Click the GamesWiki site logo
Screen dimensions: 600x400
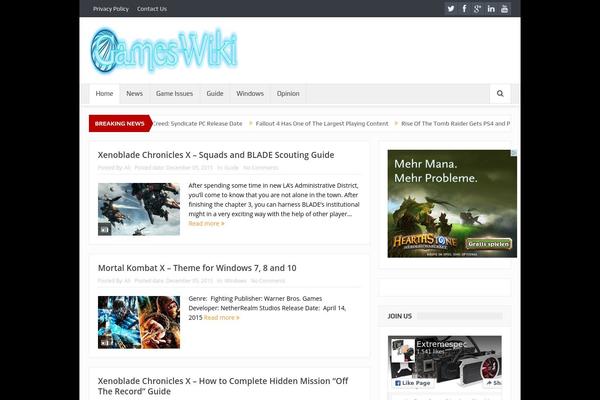(164, 51)
